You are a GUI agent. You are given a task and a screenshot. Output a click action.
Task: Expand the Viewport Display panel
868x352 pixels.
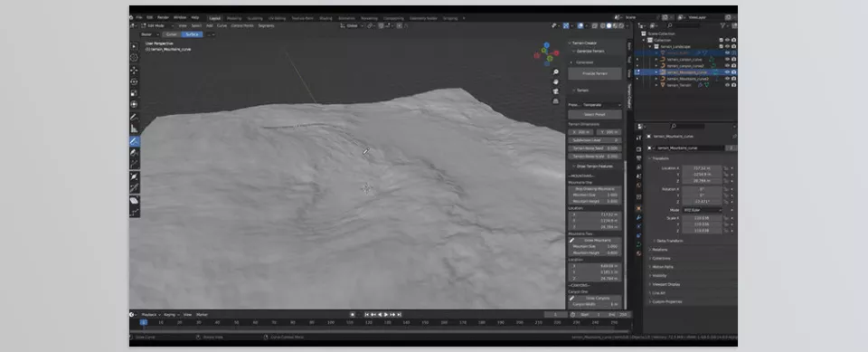pos(665,284)
